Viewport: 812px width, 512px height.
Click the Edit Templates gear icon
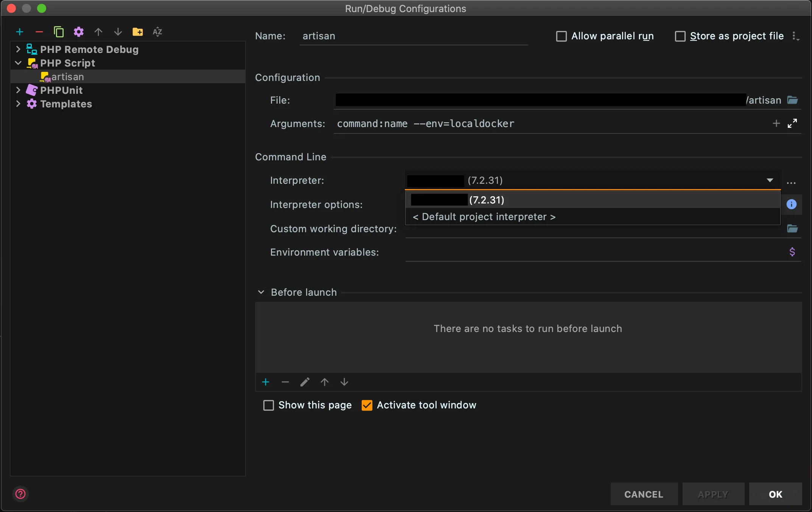[x=78, y=32]
